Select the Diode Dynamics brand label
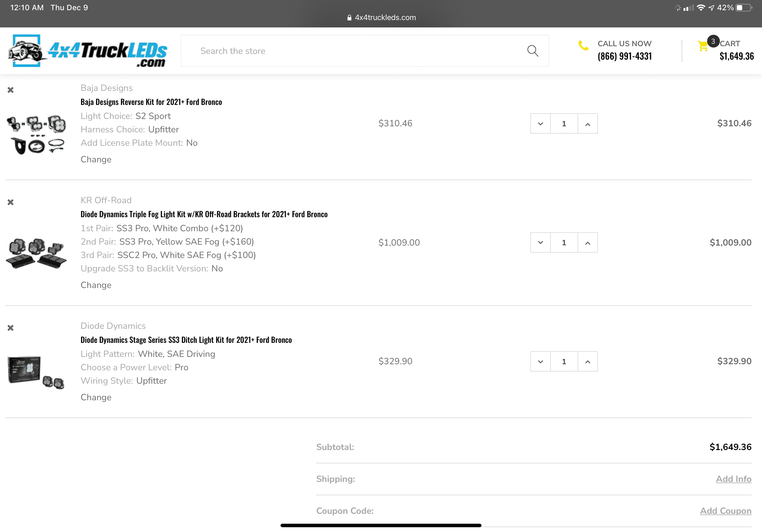The width and height of the screenshot is (762, 532). [113, 326]
